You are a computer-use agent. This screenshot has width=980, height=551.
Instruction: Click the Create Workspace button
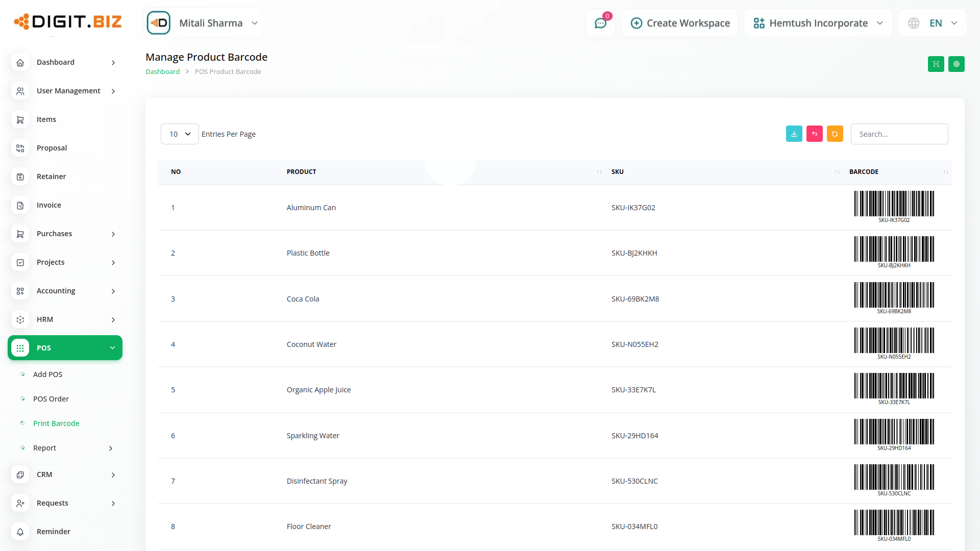pos(680,23)
